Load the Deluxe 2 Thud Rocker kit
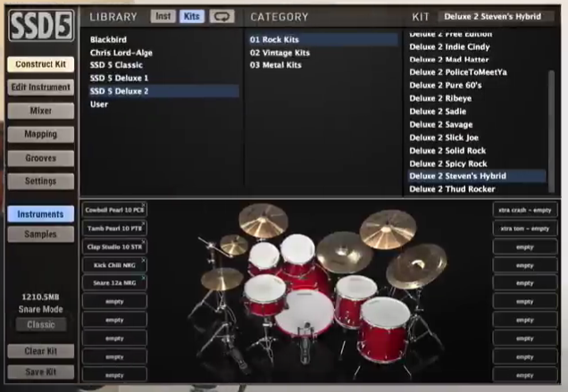Screen dimensions: 568x392 (x=477, y=188)
